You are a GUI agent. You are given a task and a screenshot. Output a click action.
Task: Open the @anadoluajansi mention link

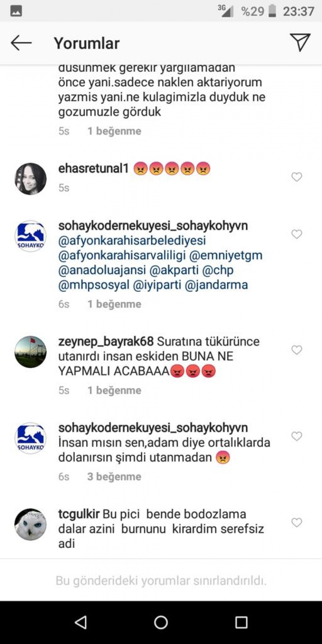102,270
